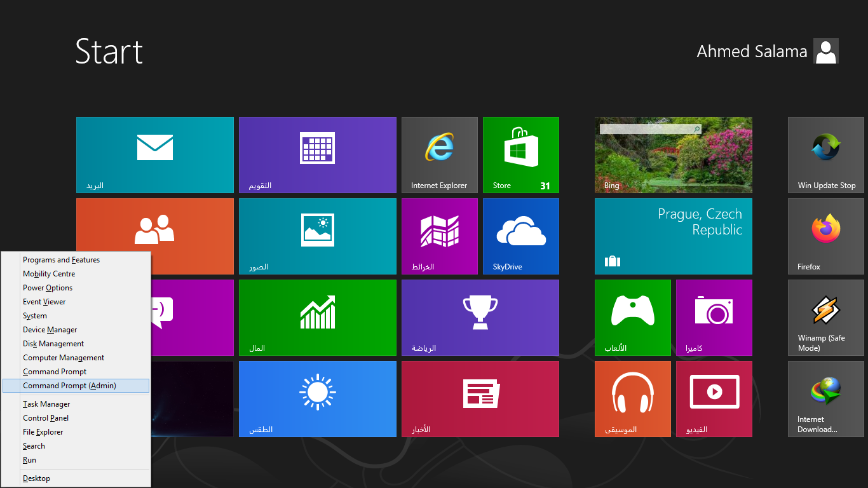
Task: Launch Command Prompt (Admin) from menu
Action: click(76, 386)
